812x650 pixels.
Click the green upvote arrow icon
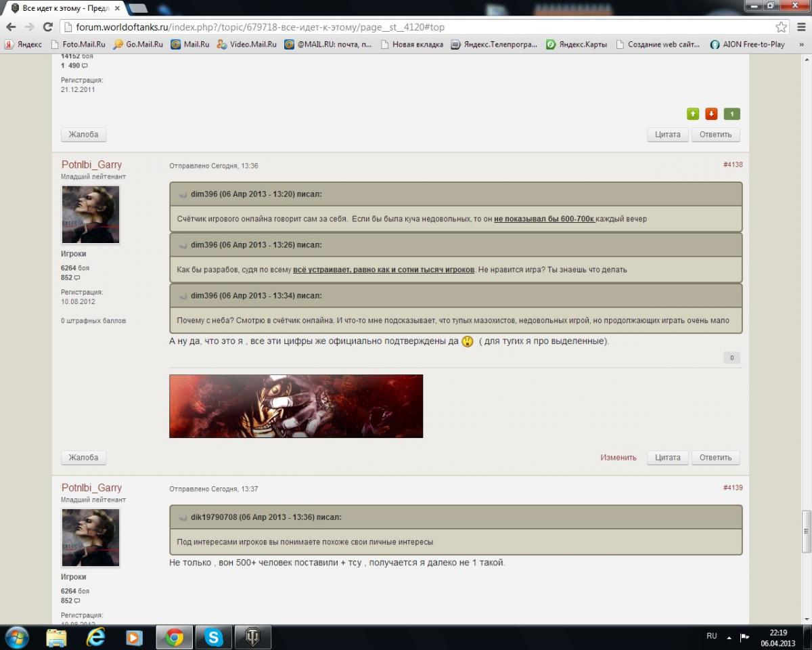pos(693,114)
